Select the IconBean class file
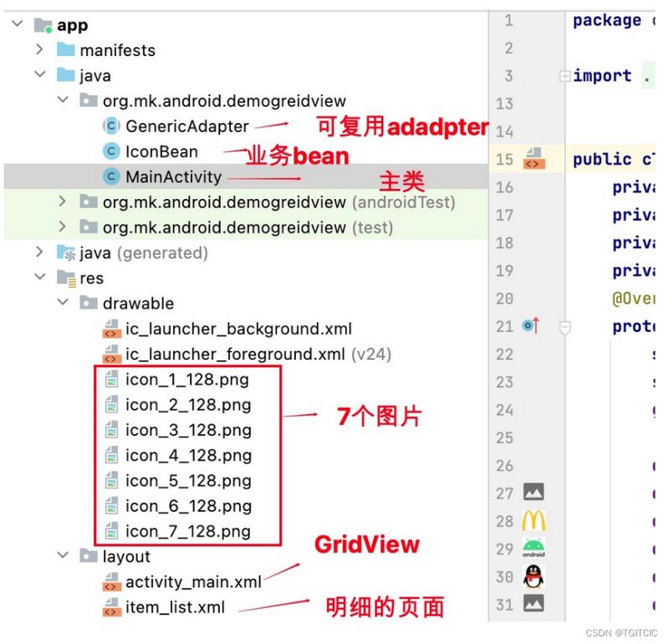The image size is (669, 644). click(x=161, y=151)
